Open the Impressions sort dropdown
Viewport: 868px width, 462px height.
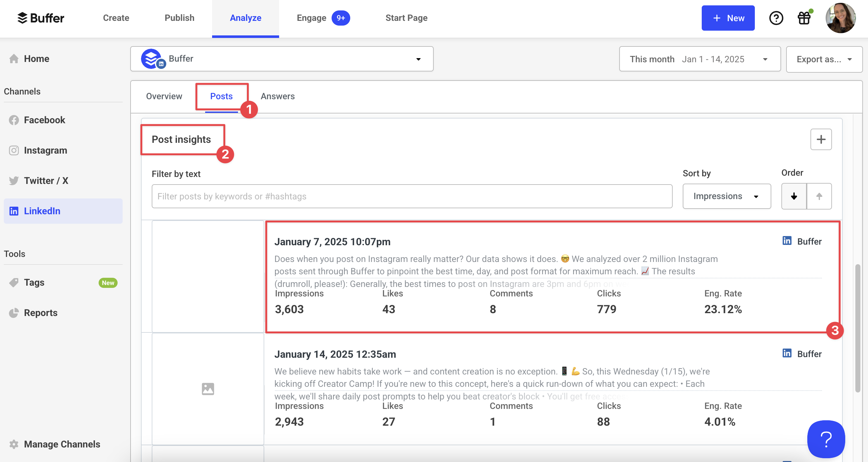pos(726,196)
